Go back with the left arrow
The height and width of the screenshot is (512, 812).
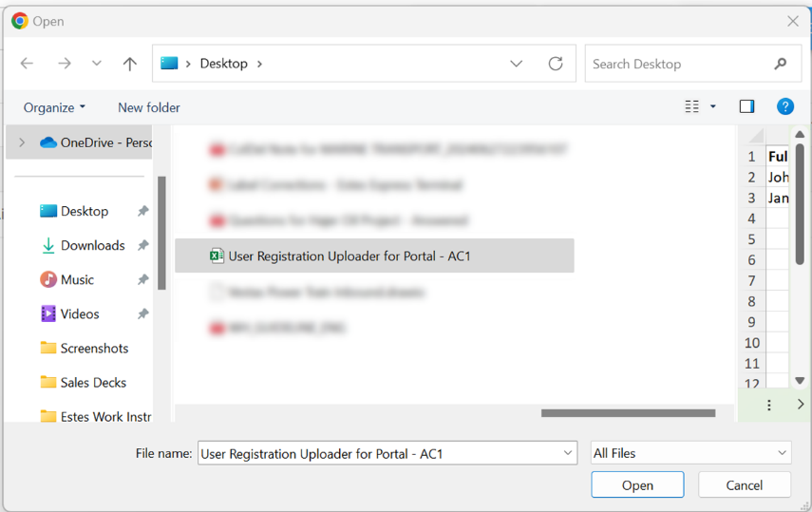click(x=27, y=64)
